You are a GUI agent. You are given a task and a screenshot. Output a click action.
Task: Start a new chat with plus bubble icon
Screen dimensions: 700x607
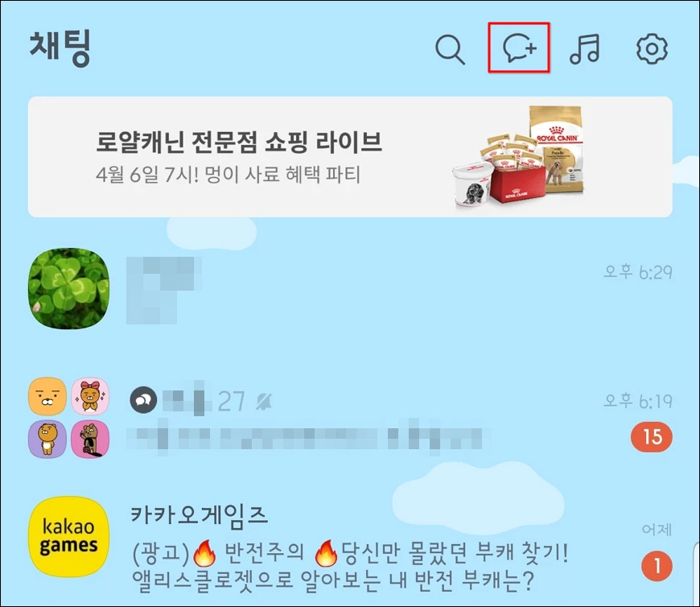pyautogui.click(x=519, y=47)
